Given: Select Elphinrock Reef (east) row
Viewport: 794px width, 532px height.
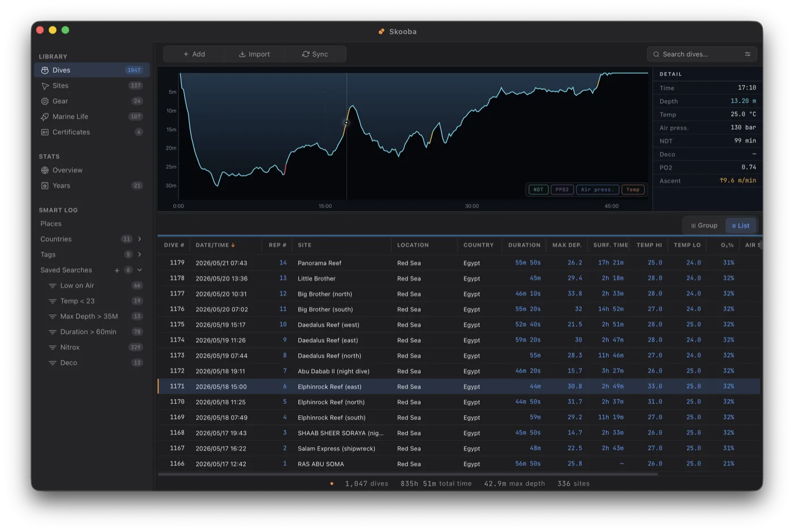Looking at the screenshot, I should (459, 387).
